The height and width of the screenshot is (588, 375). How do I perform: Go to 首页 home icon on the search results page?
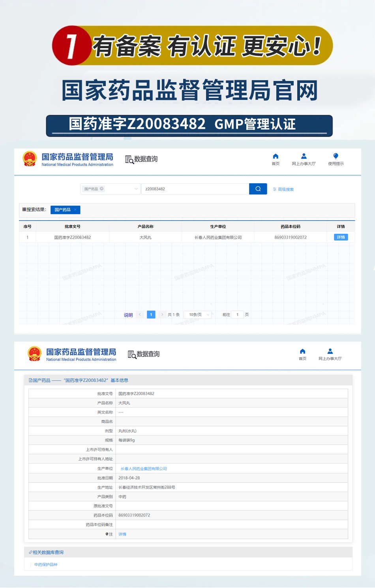click(276, 156)
